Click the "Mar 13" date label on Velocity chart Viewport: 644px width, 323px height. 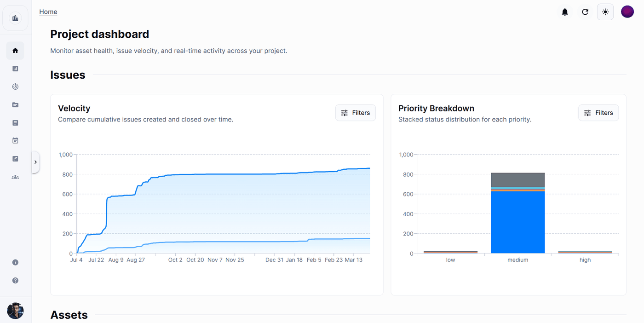(x=353, y=260)
